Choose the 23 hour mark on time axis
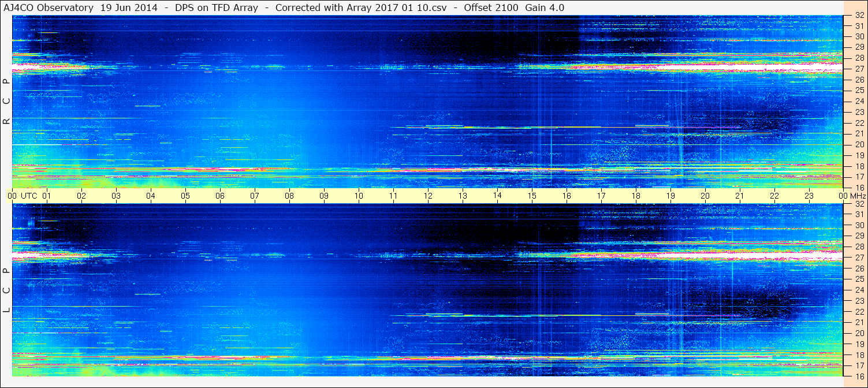The width and height of the screenshot is (868, 388). pyautogui.click(x=809, y=196)
